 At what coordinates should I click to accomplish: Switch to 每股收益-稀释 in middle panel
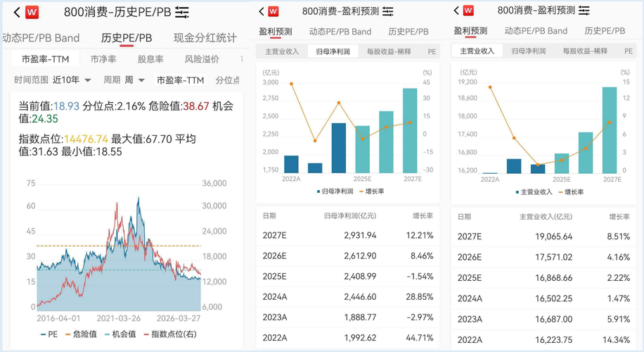(x=389, y=52)
